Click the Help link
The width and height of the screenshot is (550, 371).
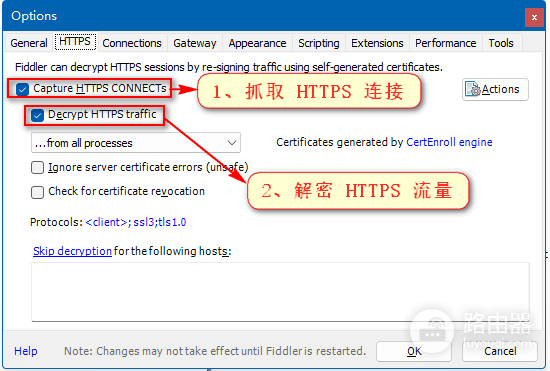click(26, 351)
